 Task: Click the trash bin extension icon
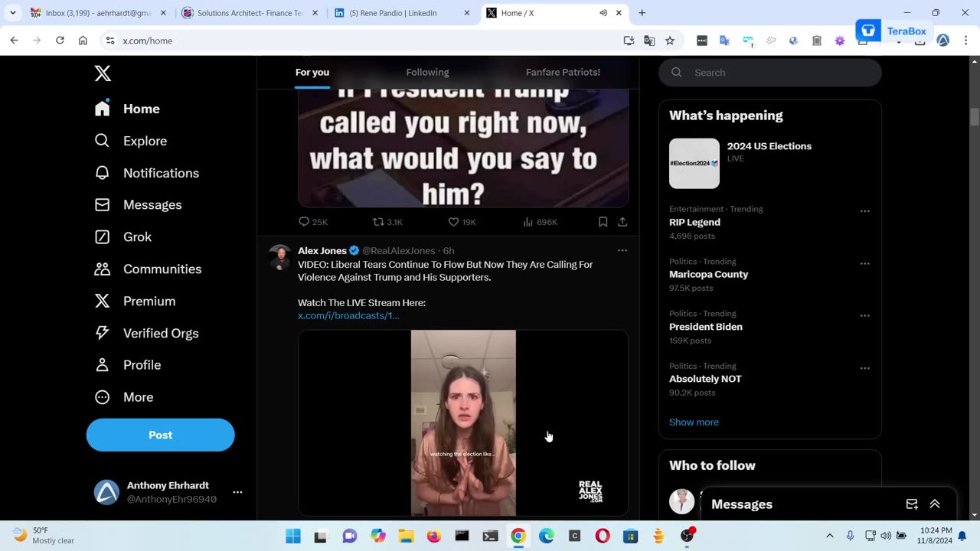click(x=817, y=41)
